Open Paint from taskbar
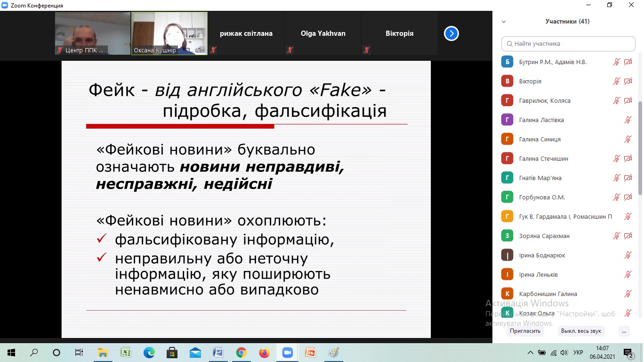 333,353
